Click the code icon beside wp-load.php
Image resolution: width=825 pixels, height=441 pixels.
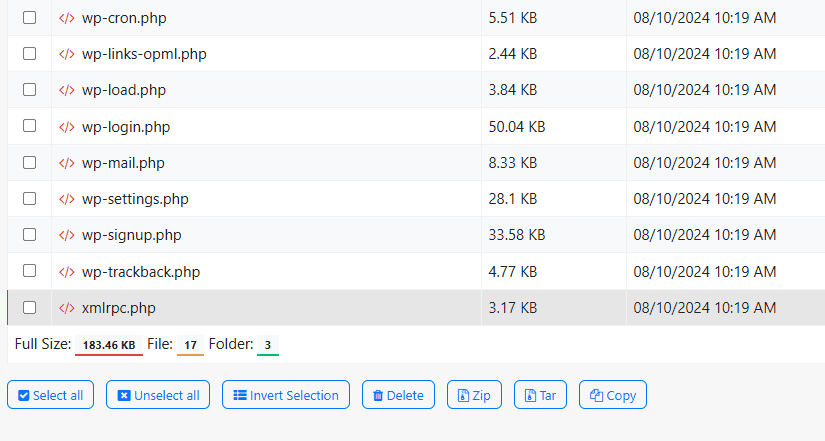(x=67, y=90)
